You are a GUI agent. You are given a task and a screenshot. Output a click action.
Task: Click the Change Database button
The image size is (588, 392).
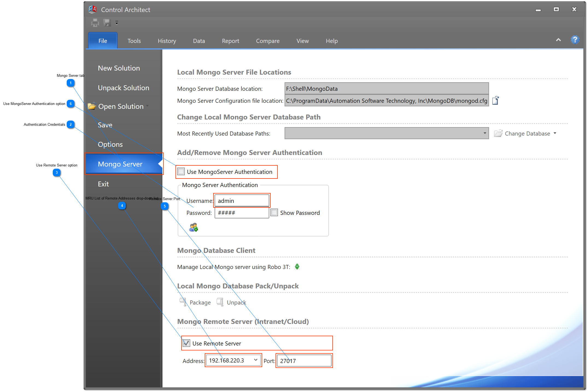[522, 133]
